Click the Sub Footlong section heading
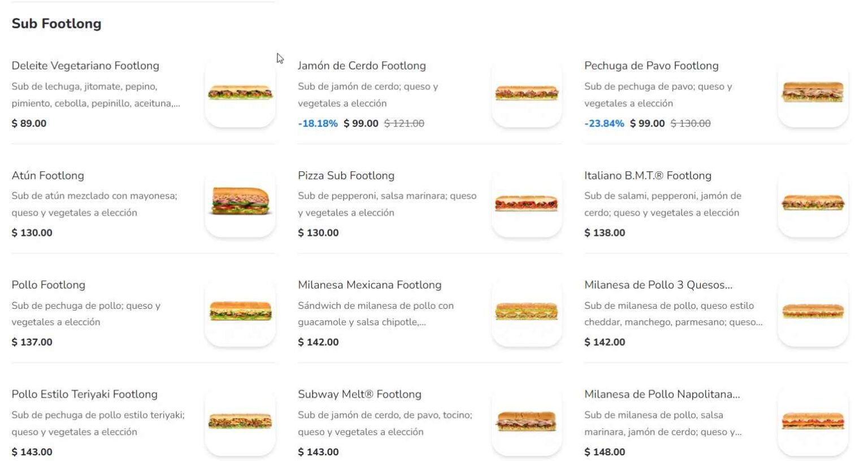868x461 pixels. 57,24
